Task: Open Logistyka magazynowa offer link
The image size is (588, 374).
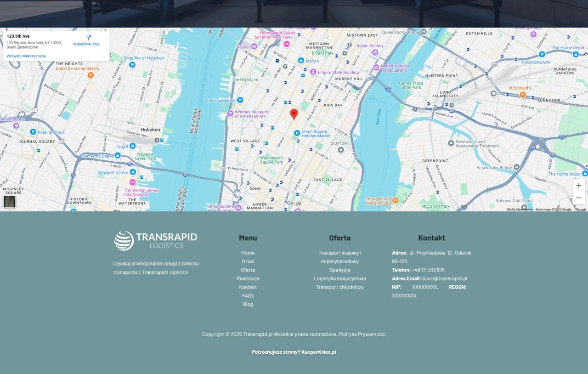Action: point(340,278)
